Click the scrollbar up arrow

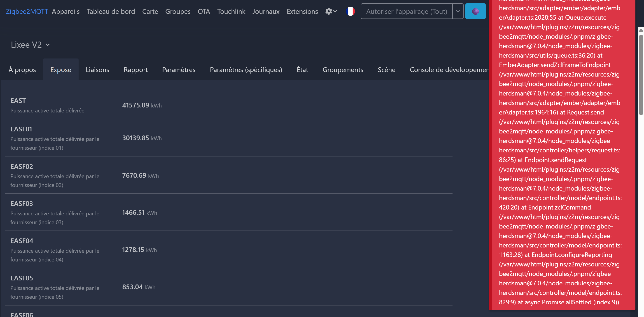coord(641,30)
